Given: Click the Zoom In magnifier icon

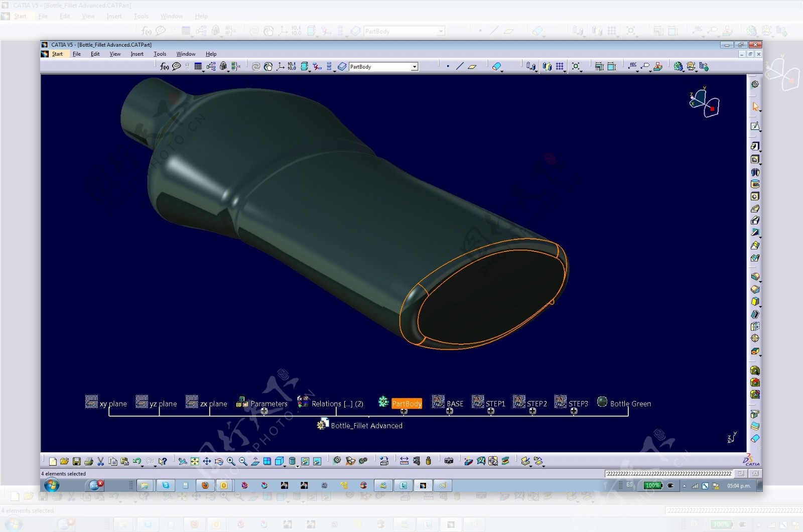Looking at the screenshot, I should point(231,461).
